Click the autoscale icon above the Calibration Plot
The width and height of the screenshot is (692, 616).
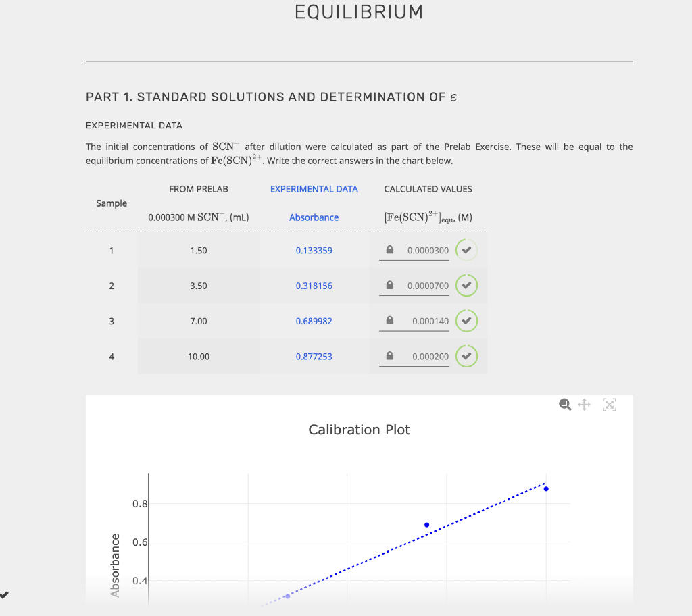point(608,404)
